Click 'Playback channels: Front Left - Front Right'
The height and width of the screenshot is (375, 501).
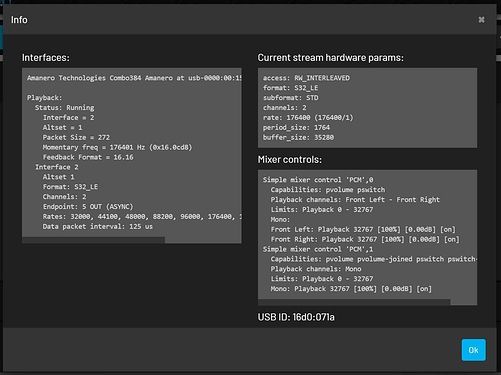click(x=355, y=200)
